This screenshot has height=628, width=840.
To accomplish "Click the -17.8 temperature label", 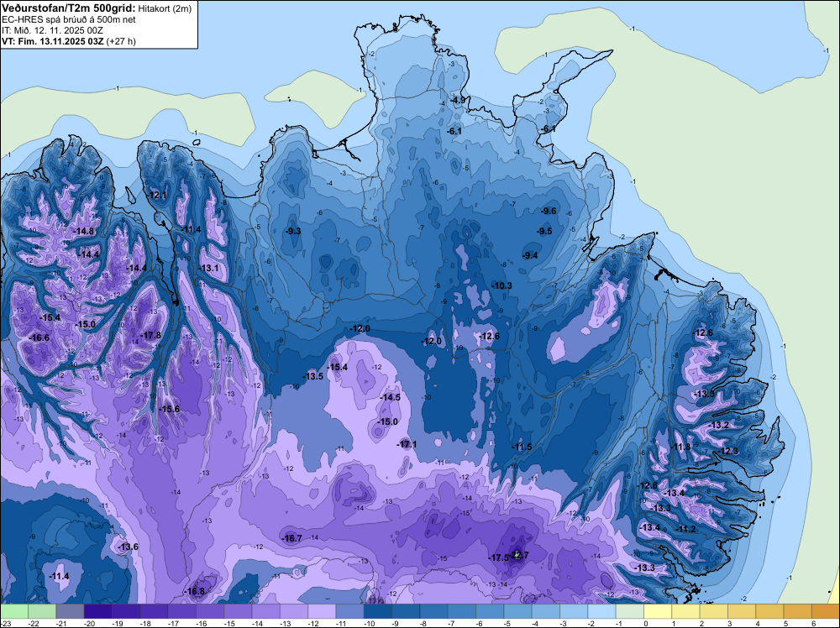I will [150, 335].
